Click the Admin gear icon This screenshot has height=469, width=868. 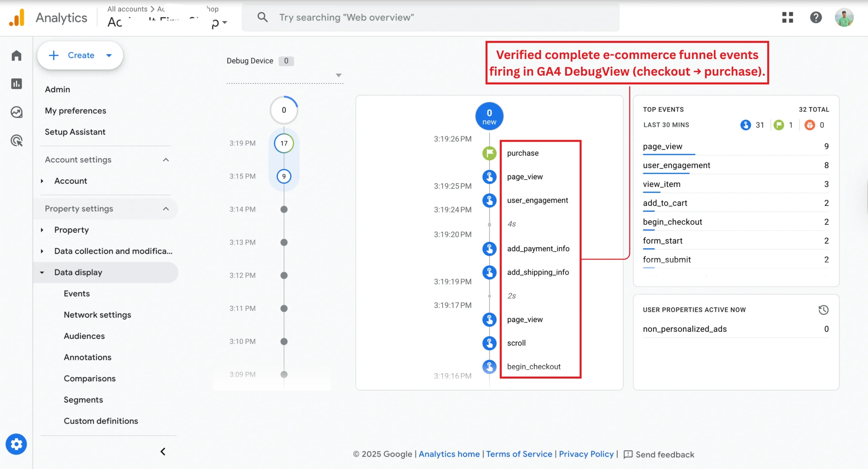[16, 444]
